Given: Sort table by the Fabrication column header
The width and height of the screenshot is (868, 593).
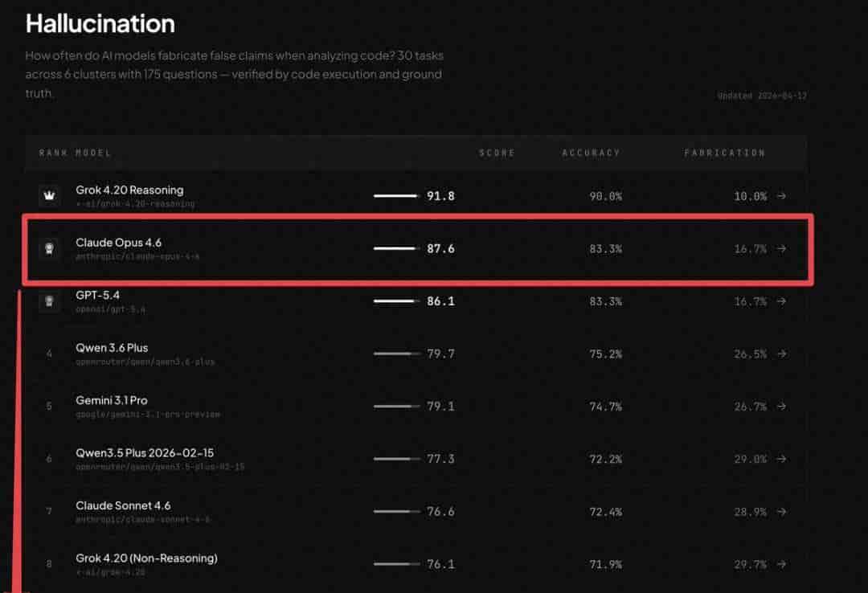Looking at the screenshot, I should 724,153.
